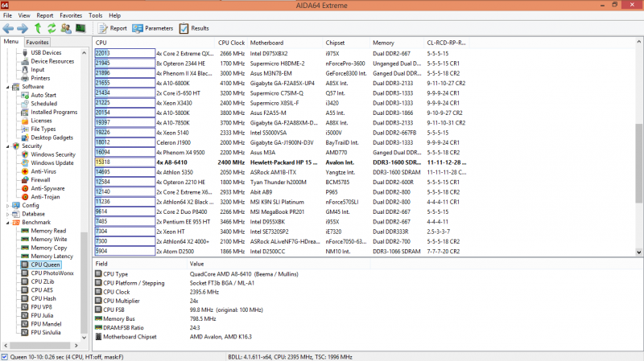Click tree horizontal scrollbar right arrow
Viewport: 644px width, 361px height.
76,346
